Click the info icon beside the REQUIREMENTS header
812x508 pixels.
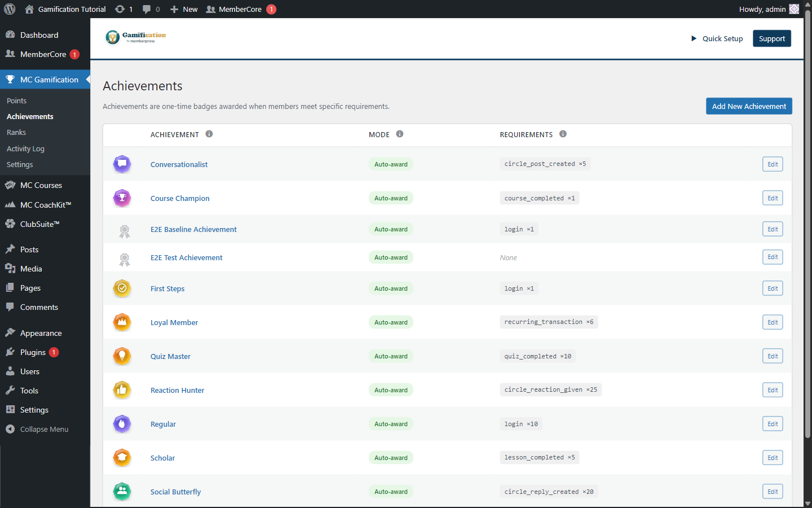(x=563, y=134)
